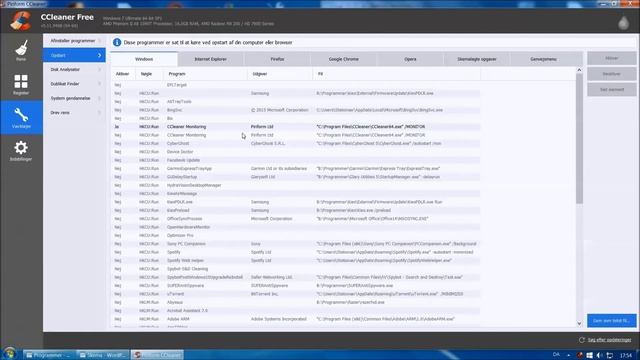Click the Søg efter opdateringer link

coord(609,340)
